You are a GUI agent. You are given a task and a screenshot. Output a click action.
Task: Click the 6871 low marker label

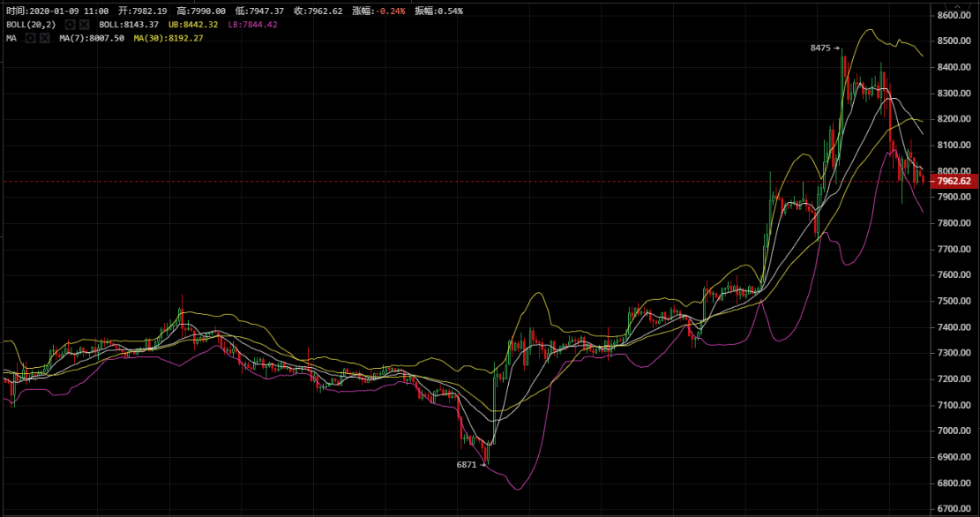tap(467, 464)
